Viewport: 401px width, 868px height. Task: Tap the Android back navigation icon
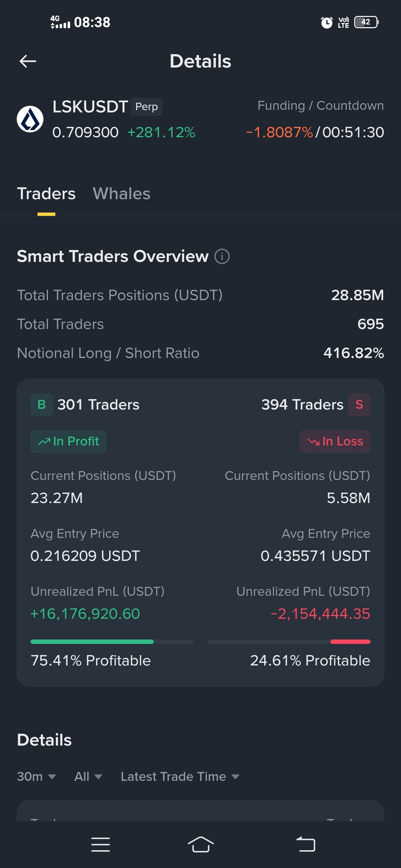pyautogui.click(x=306, y=845)
